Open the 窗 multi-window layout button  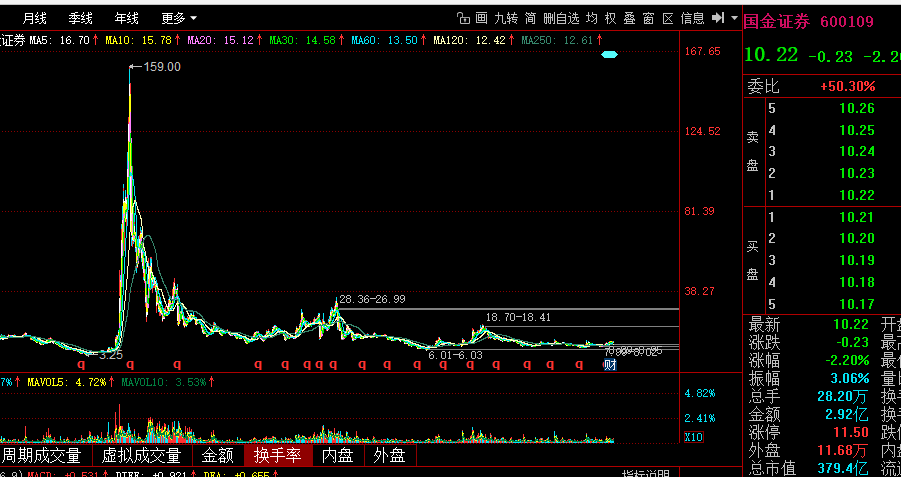pos(649,18)
